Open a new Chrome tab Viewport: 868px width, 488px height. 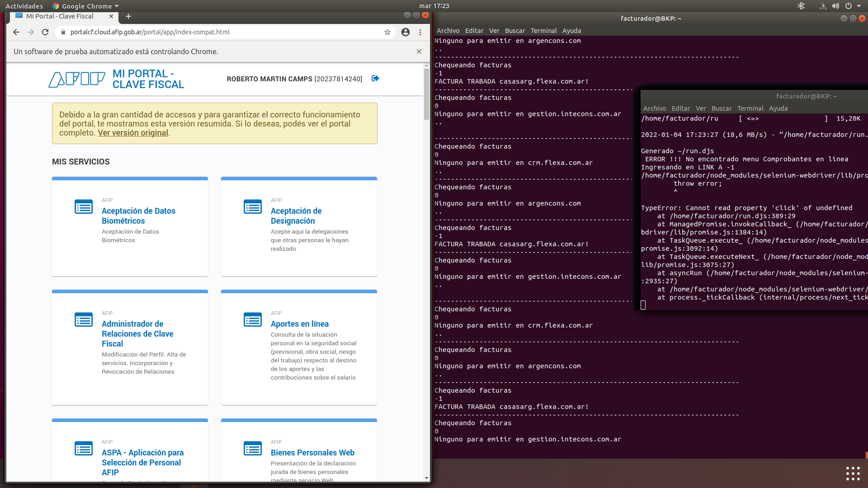[128, 16]
